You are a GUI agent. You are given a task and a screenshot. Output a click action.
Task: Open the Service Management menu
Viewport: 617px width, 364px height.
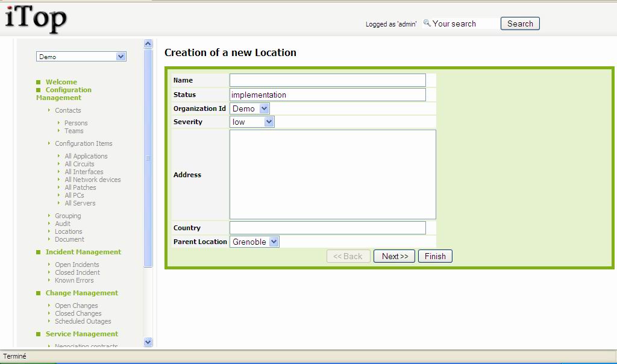click(82, 334)
